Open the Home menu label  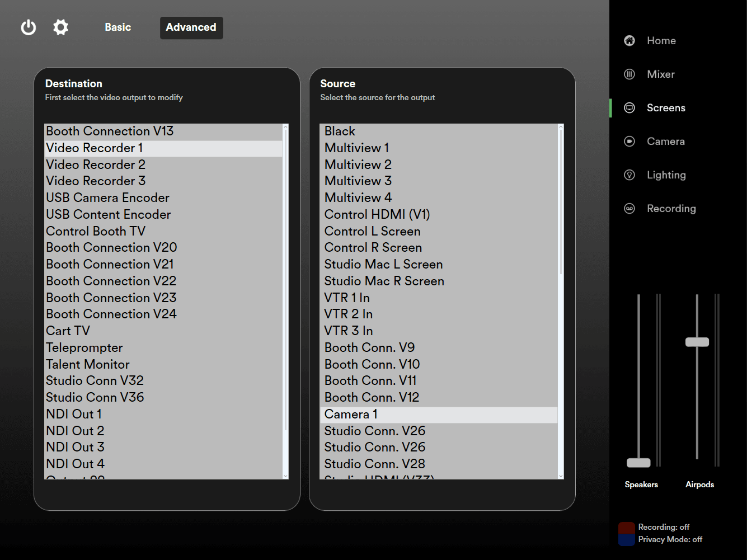661,40
